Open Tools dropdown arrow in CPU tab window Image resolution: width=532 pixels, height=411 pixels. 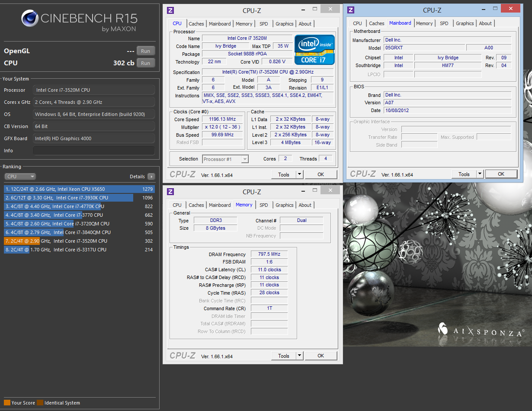tap(299, 174)
